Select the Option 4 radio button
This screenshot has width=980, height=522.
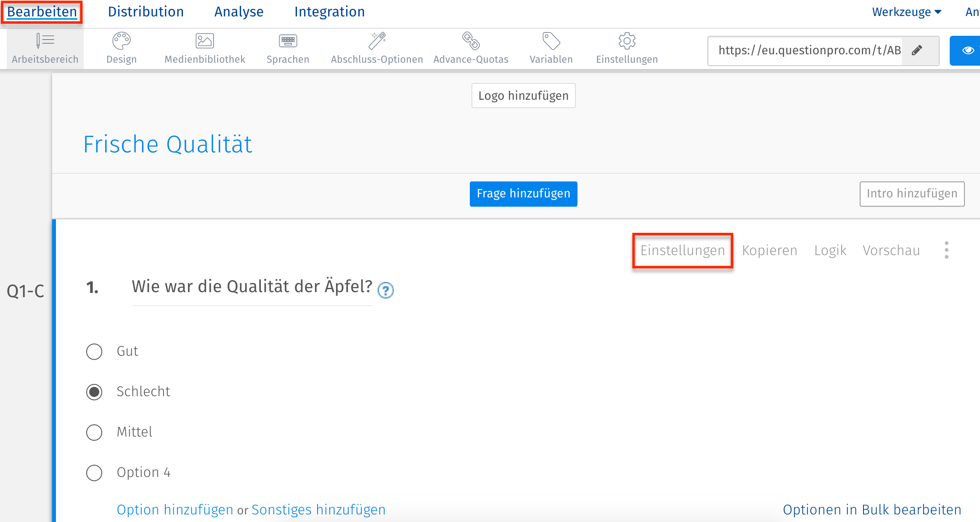[94, 473]
